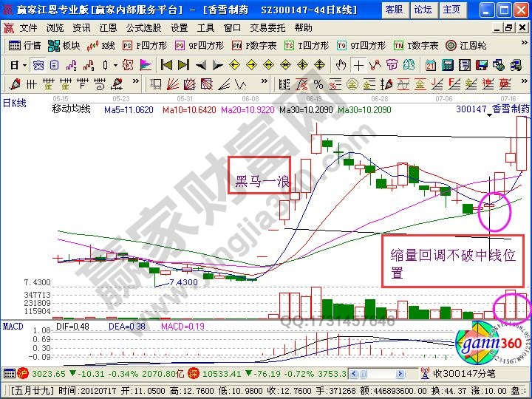Screen dimensions: 532x399
Task: Switch to K线 candlestick chart view
Action: point(102,45)
